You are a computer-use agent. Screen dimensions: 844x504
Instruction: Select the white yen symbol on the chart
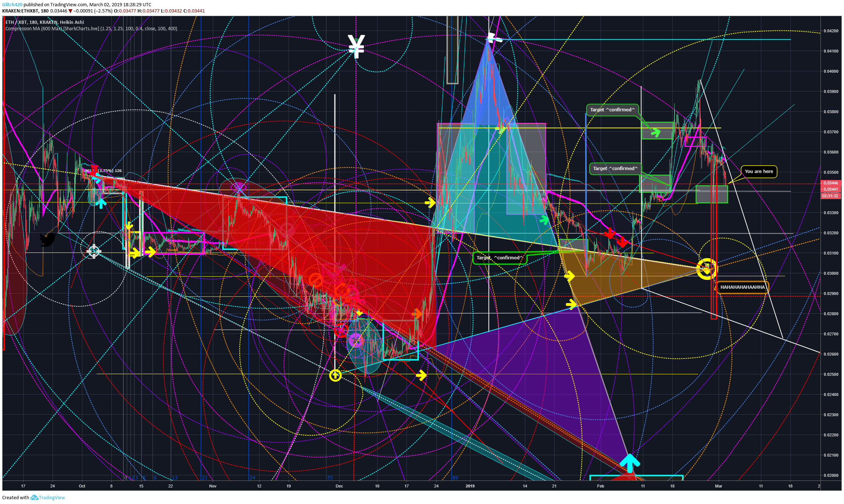tap(356, 47)
